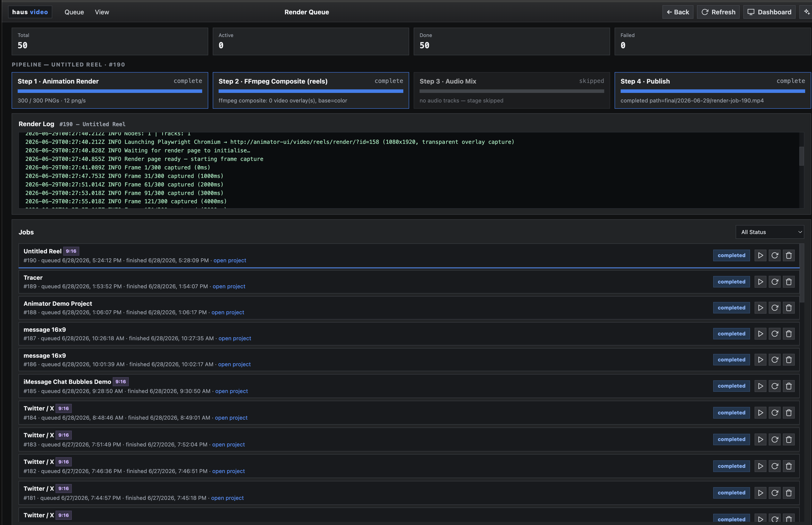Delete Twitter / X job #182
812x525 pixels.
tap(789, 466)
